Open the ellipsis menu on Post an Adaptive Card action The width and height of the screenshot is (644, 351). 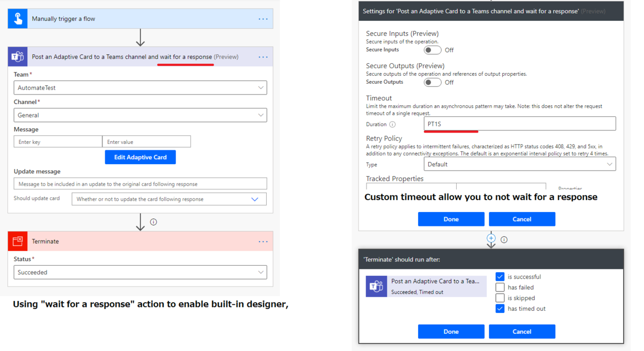(x=263, y=57)
